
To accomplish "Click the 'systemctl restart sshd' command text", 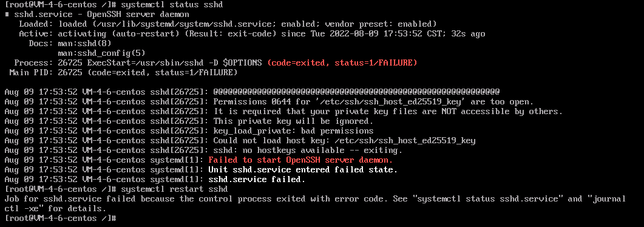I will (175, 189).
